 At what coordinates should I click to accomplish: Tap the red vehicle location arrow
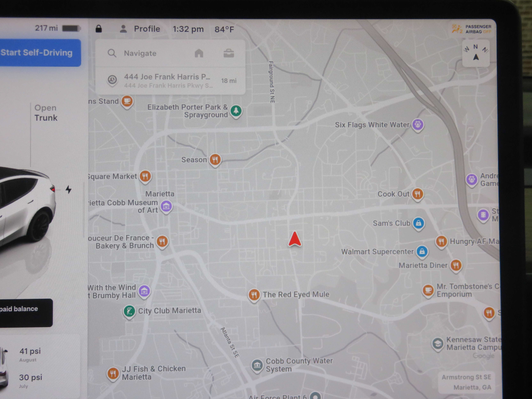click(x=295, y=239)
